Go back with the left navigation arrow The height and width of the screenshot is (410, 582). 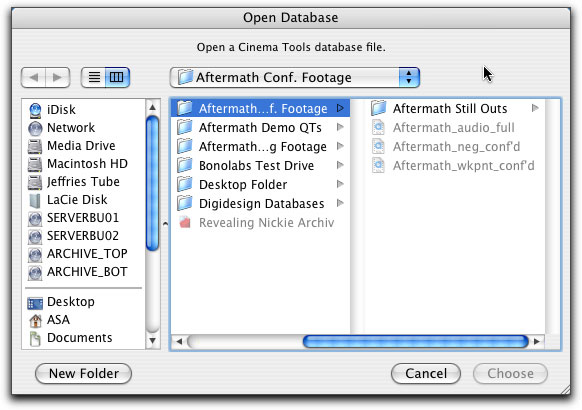[x=34, y=77]
